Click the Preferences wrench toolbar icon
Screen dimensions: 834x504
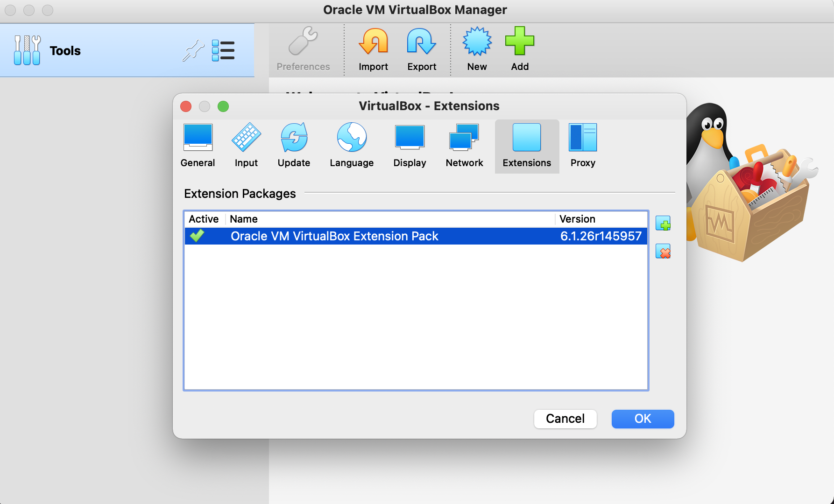pos(303,49)
